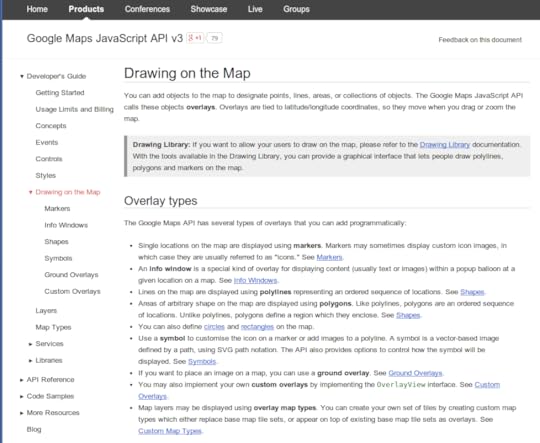Select the Products nav tab
This screenshot has width=540, height=443.
[x=86, y=9]
